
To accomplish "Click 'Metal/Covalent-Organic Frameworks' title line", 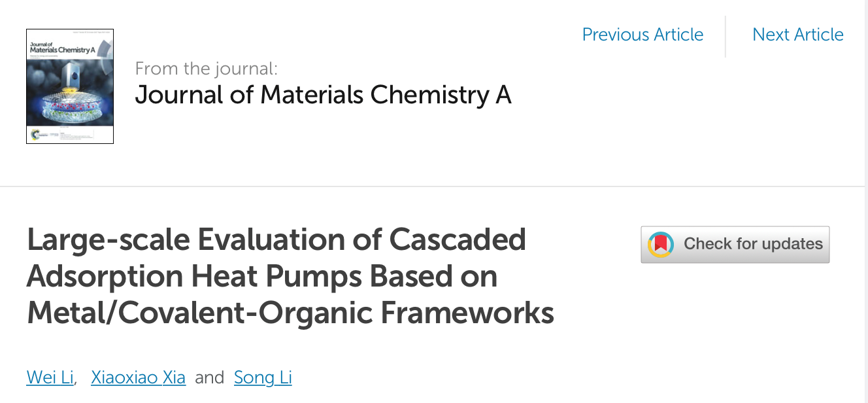I will click(x=290, y=313).
